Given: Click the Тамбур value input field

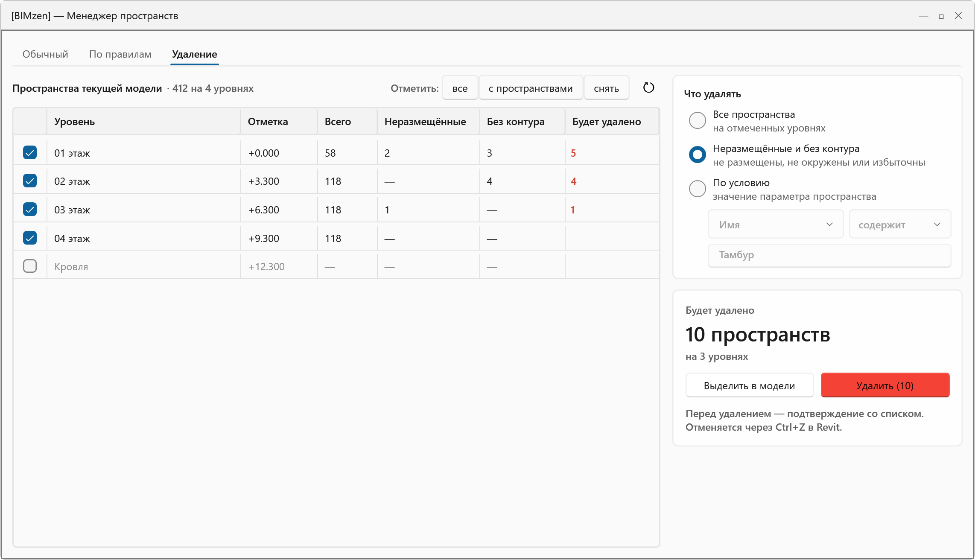Looking at the screenshot, I should [x=829, y=255].
